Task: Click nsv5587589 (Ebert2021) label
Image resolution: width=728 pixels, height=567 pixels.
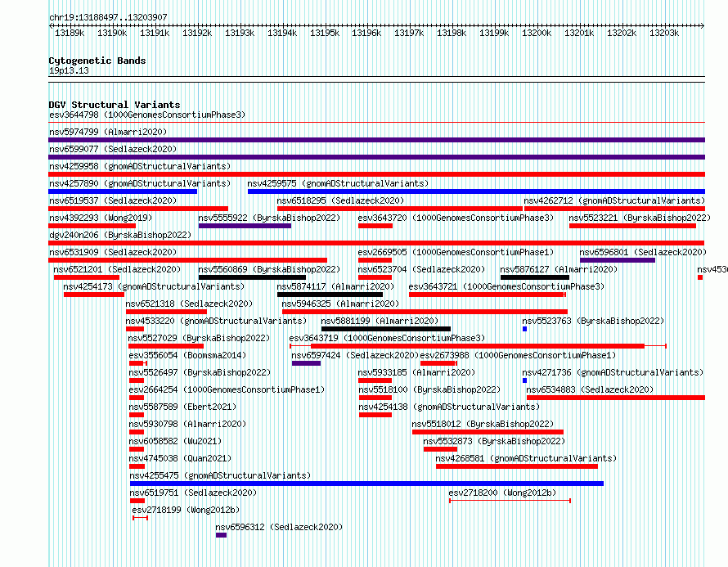Action: (x=182, y=407)
